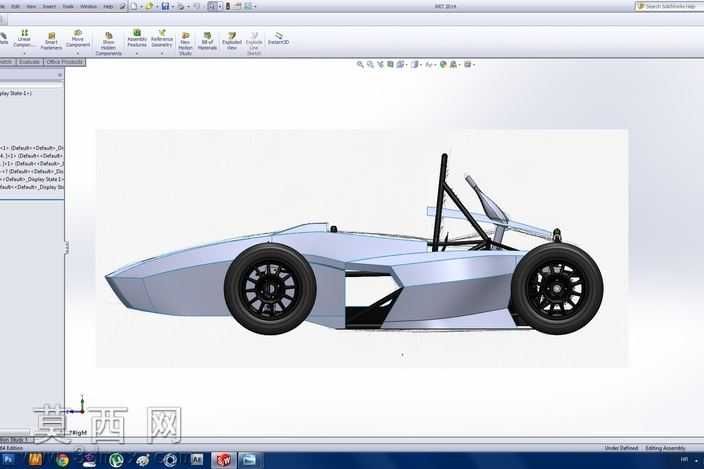Open the dropdown arrow beside Save
704x469 pixels.
tap(172, 7)
